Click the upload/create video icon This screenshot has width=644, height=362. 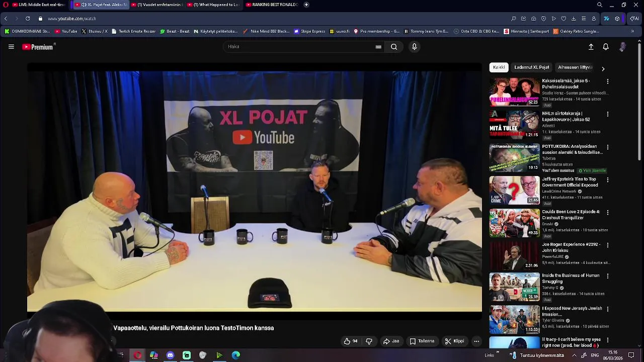point(591,47)
